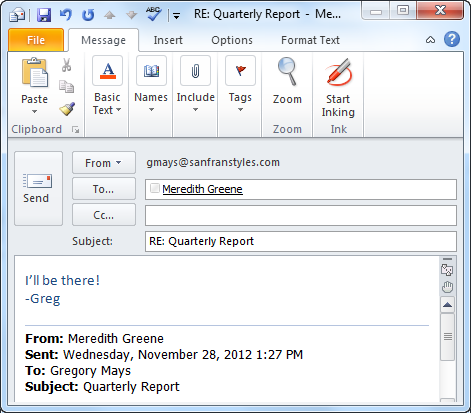Click the Save icon in quick access toolbar

click(x=44, y=15)
